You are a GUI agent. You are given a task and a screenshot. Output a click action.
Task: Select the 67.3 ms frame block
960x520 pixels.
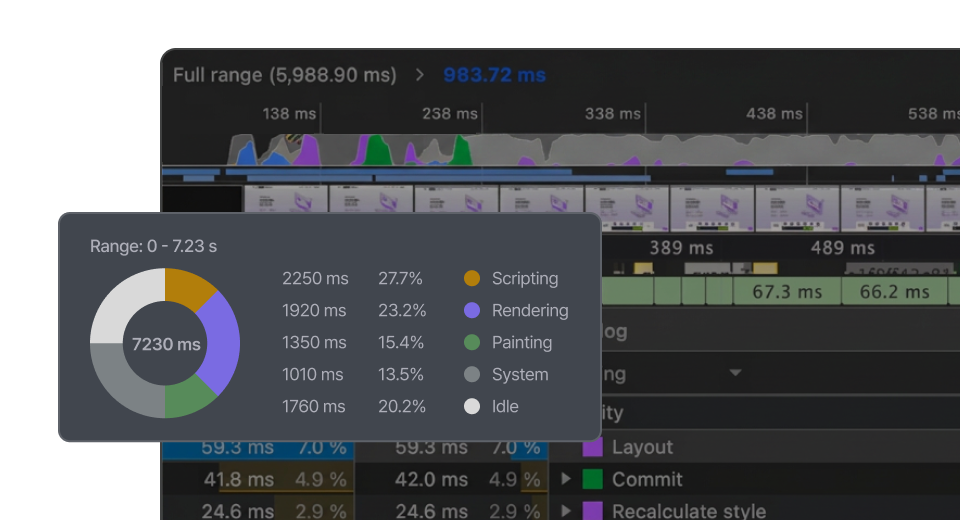coord(787,292)
